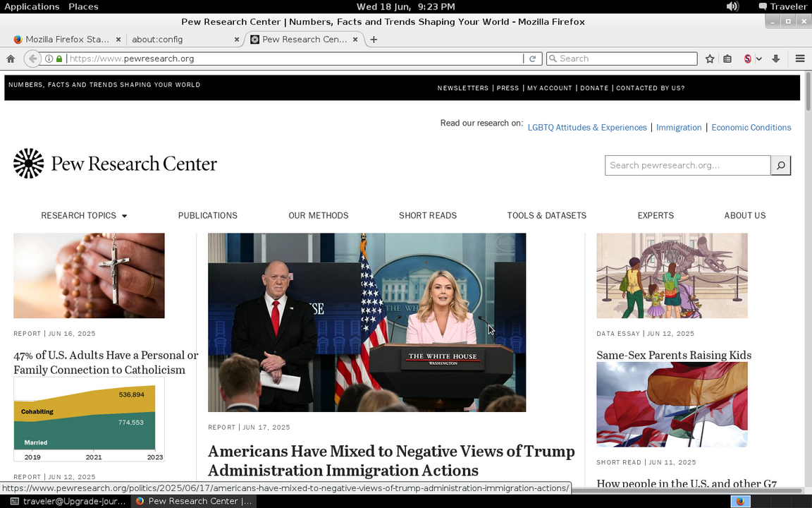Visit the Experts page

point(656,216)
